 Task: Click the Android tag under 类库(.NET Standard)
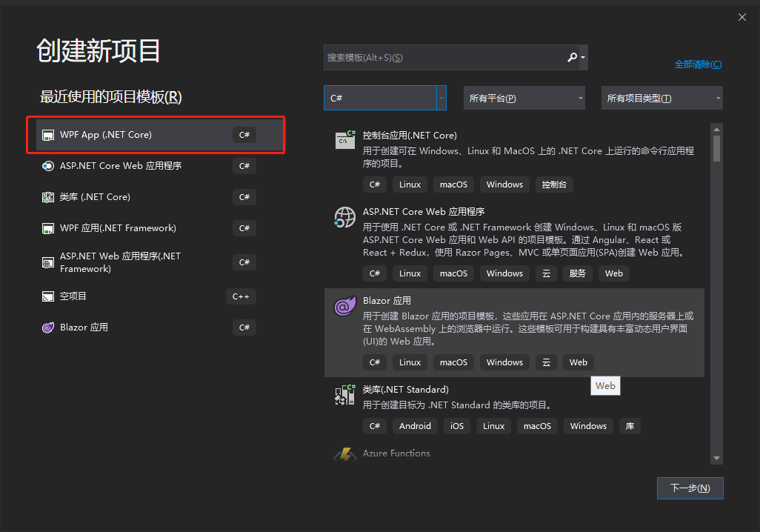pyautogui.click(x=415, y=426)
